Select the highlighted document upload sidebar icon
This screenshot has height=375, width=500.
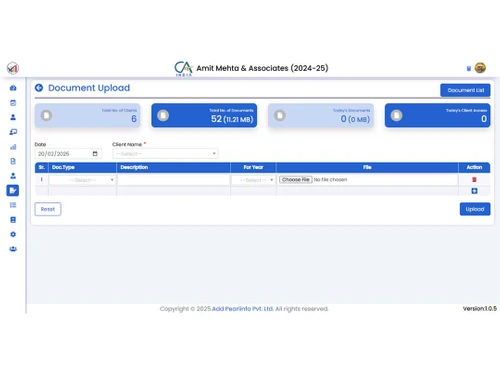(13, 190)
